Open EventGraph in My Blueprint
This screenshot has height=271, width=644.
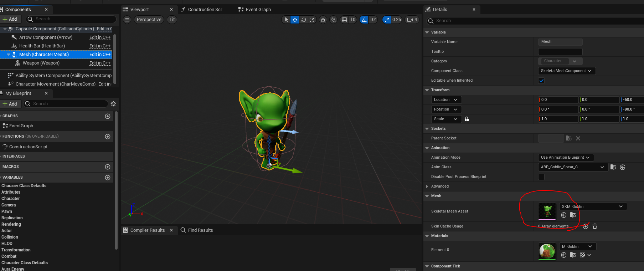click(21, 126)
